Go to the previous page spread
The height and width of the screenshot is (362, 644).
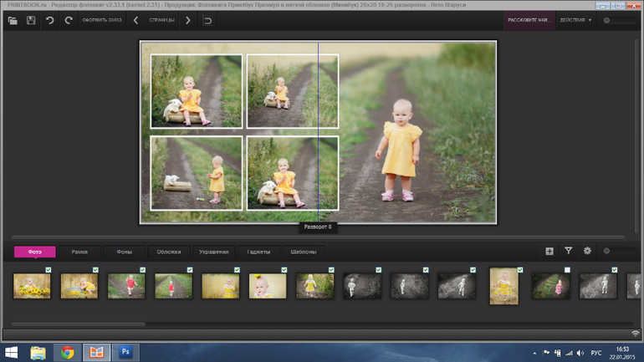pyautogui.click(x=136, y=20)
